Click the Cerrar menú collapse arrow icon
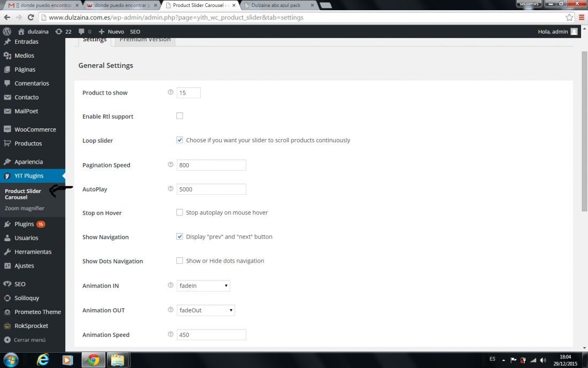The height and width of the screenshot is (368, 588). click(7, 340)
